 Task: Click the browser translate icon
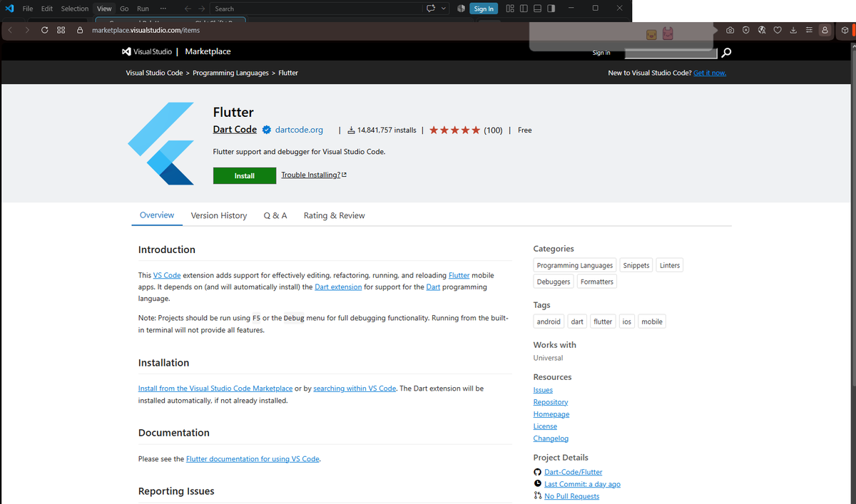(762, 31)
